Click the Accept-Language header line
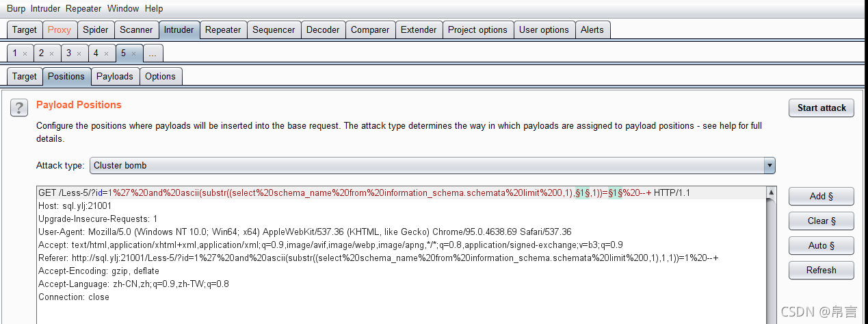 (x=134, y=284)
